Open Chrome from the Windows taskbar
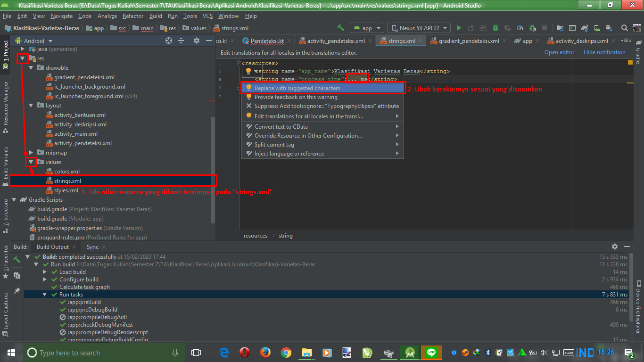Viewport: 644px width, 362px height. tap(286, 353)
